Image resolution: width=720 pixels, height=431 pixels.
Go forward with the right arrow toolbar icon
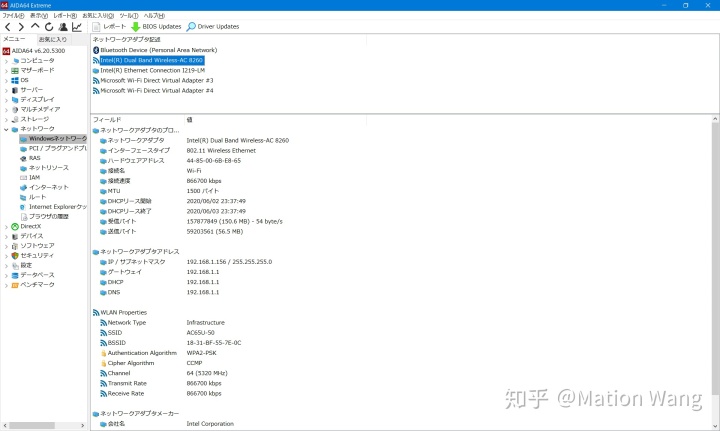21,27
